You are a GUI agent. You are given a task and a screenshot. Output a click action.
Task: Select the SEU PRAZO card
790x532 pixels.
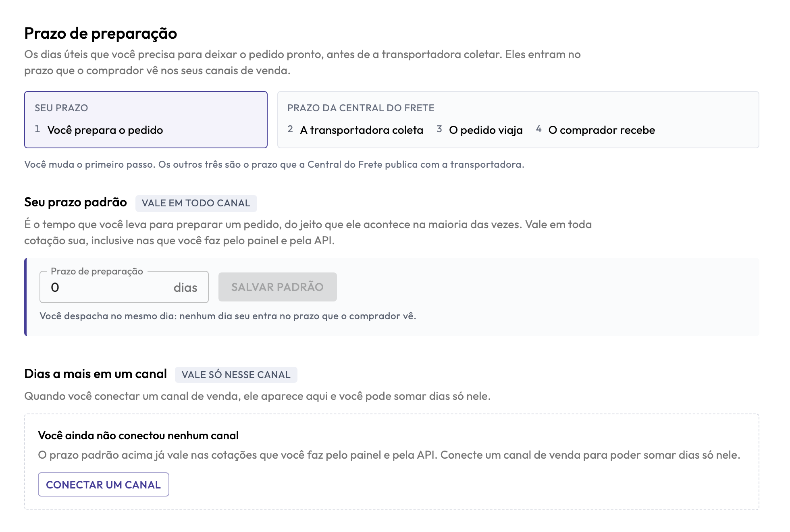(x=146, y=120)
